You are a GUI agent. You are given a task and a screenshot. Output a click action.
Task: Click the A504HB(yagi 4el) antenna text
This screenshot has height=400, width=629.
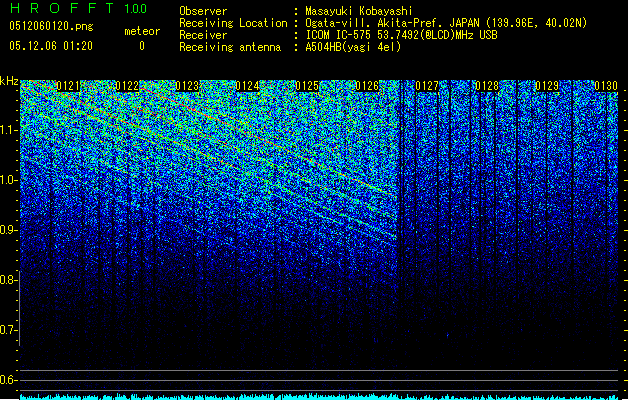point(353,47)
